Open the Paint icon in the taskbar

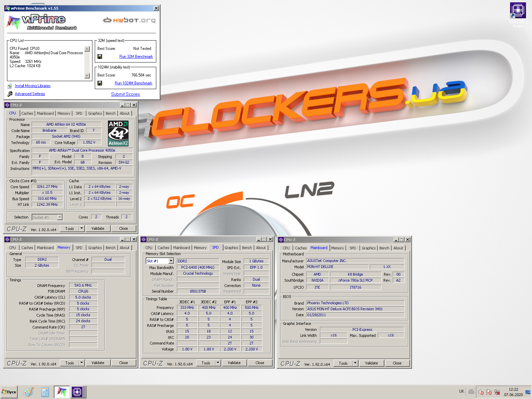pos(28,392)
